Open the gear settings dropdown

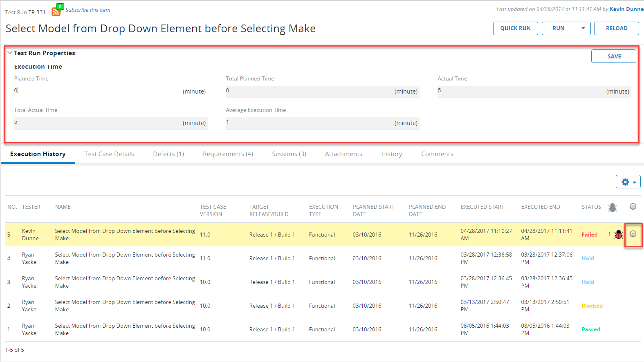[628, 182]
